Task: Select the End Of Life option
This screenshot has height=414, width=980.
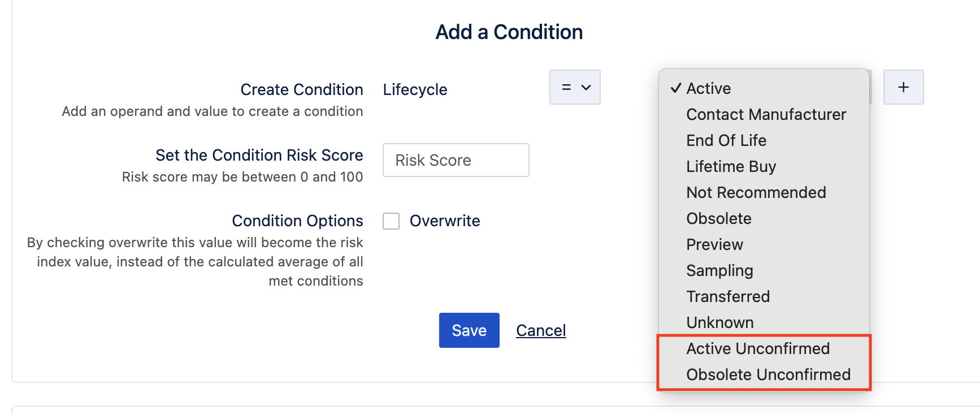Action: (726, 140)
